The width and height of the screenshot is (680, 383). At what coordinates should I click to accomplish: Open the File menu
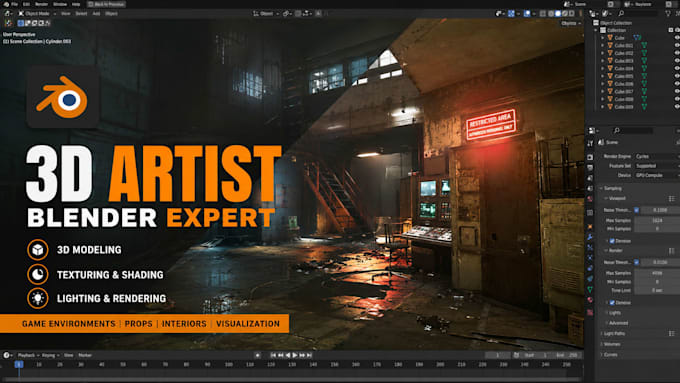[x=15, y=4]
